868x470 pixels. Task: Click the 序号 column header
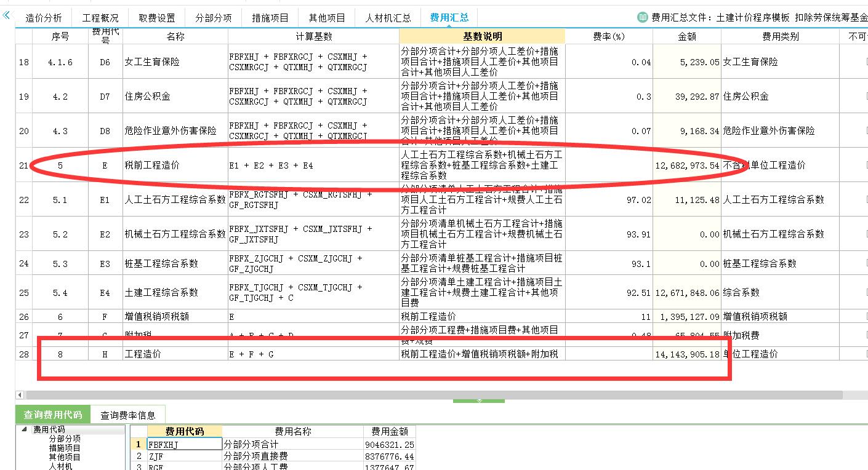(x=60, y=36)
